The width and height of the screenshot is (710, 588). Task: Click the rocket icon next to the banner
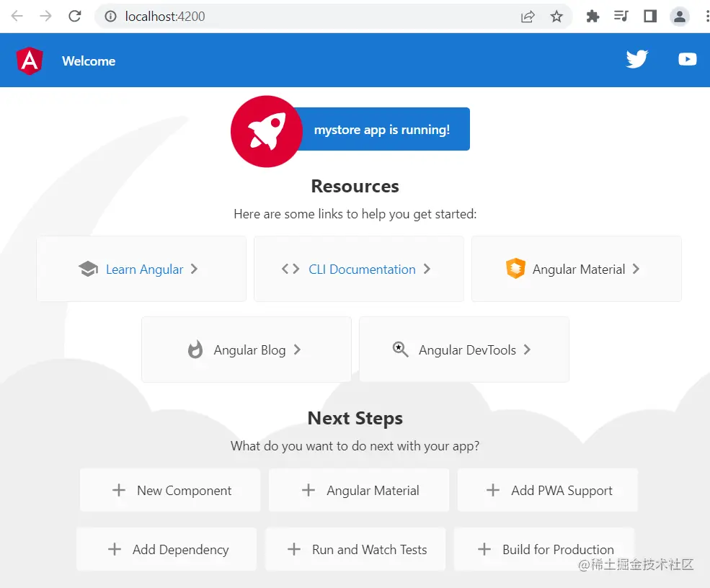[x=266, y=131]
